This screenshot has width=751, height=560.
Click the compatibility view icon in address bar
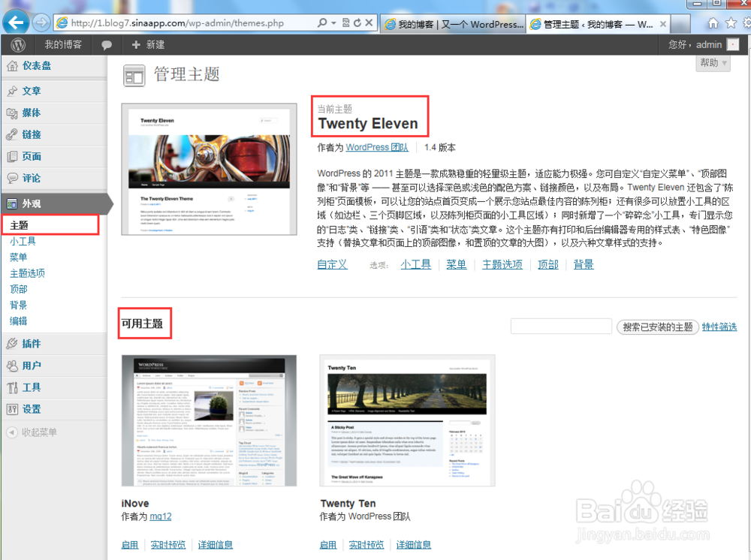click(x=345, y=23)
